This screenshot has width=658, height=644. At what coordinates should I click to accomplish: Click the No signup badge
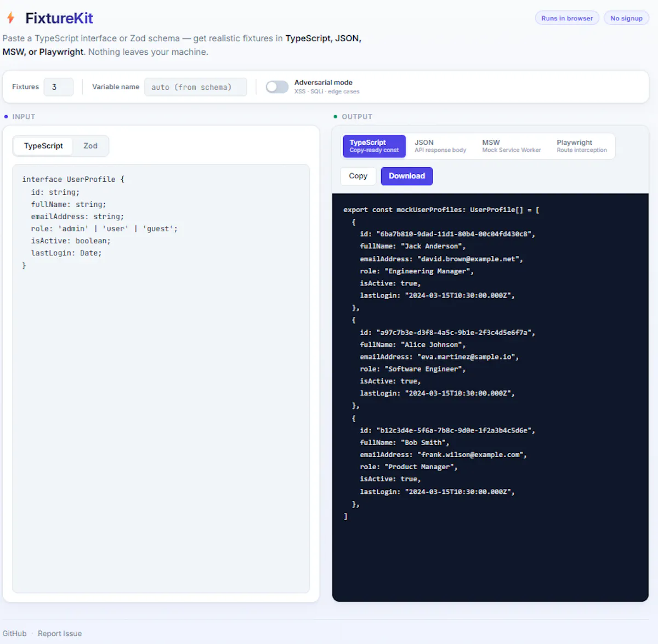pos(626,18)
